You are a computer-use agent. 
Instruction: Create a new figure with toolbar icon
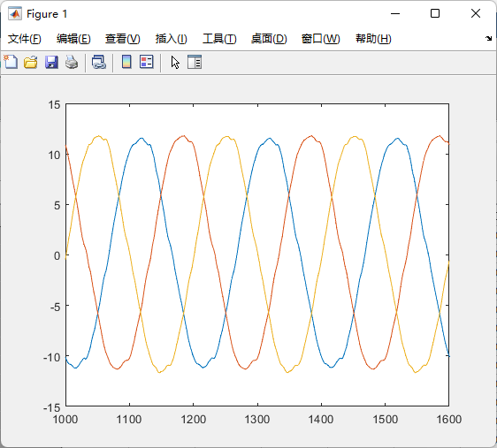[x=11, y=62]
